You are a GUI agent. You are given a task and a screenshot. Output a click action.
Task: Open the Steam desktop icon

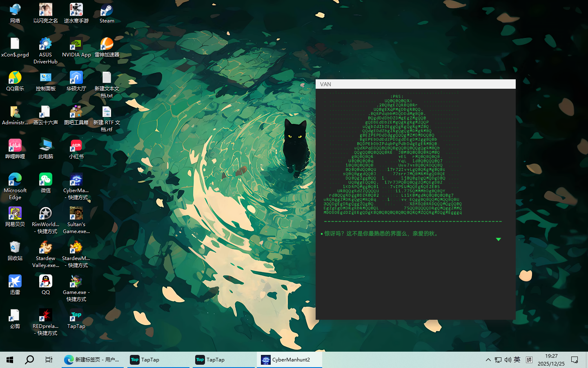coord(107,13)
